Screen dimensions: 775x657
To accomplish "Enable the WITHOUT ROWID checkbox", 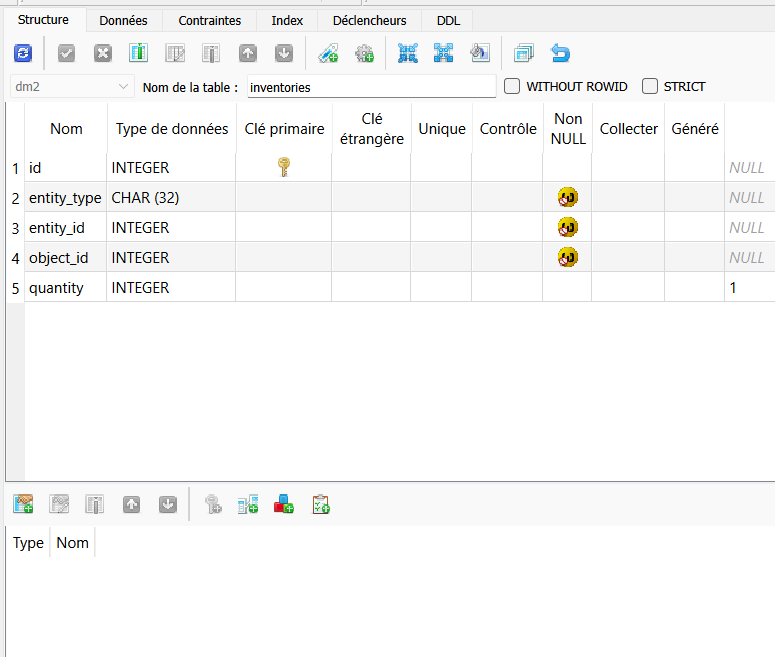I will tap(512, 86).
